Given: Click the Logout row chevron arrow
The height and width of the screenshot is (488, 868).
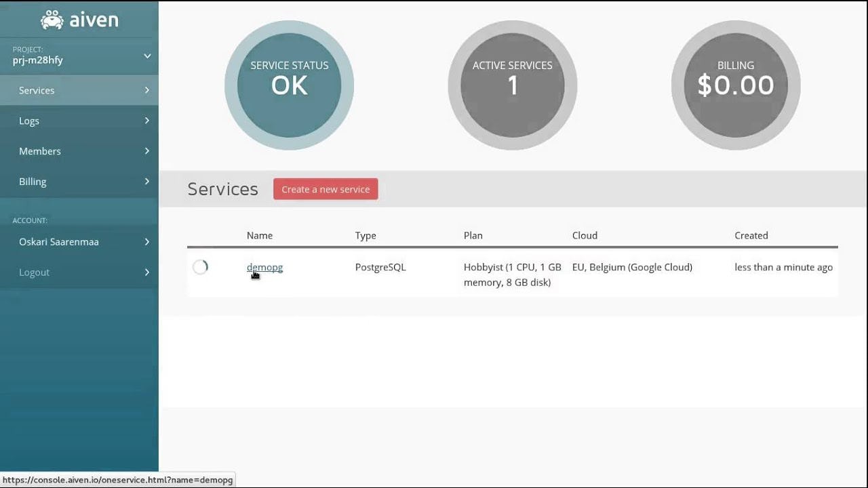Looking at the screenshot, I should pyautogui.click(x=147, y=272).
